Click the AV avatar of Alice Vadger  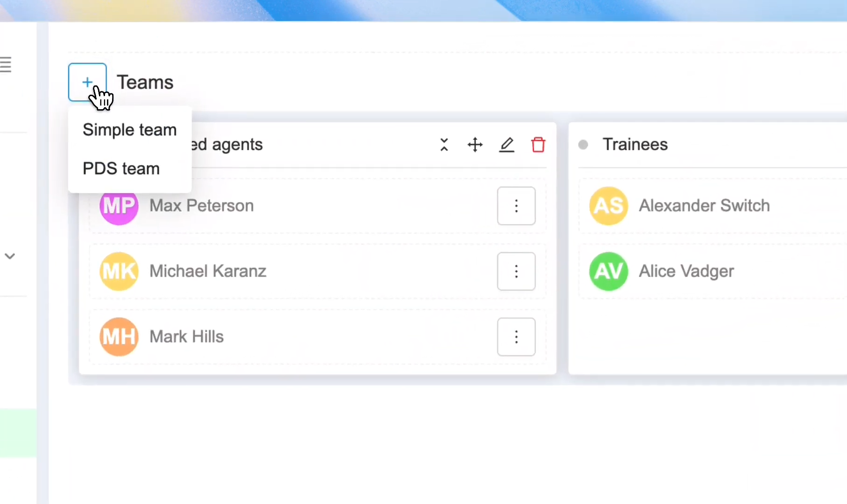point(609,271)
